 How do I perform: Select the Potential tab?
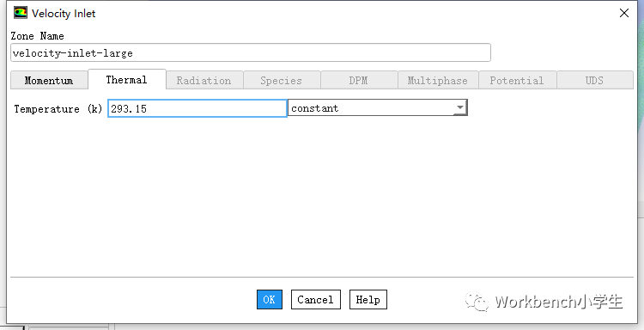(517, 81)
